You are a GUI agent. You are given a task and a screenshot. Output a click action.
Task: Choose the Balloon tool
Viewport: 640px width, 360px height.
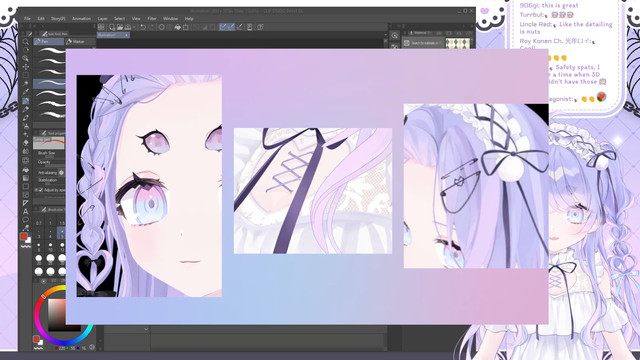(26, 220)
